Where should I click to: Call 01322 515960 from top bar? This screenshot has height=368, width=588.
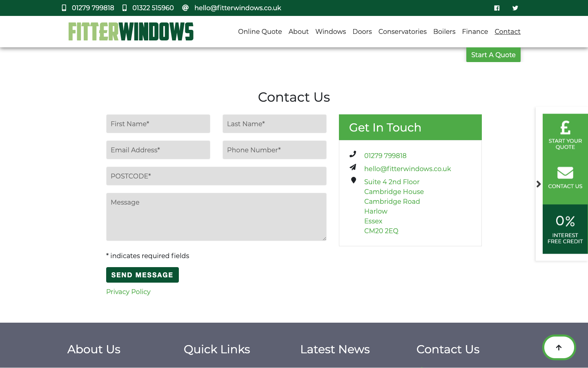(x=153, y=8)
